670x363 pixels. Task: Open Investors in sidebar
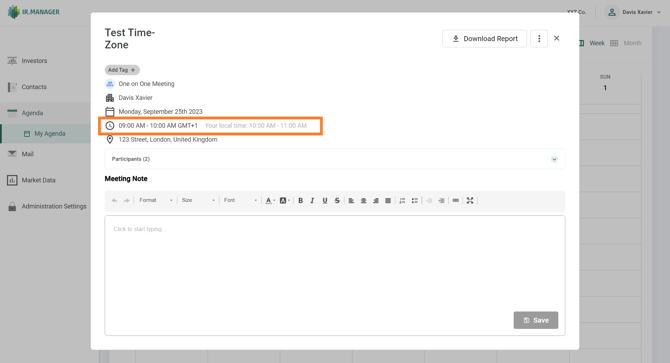pos(34,61)
